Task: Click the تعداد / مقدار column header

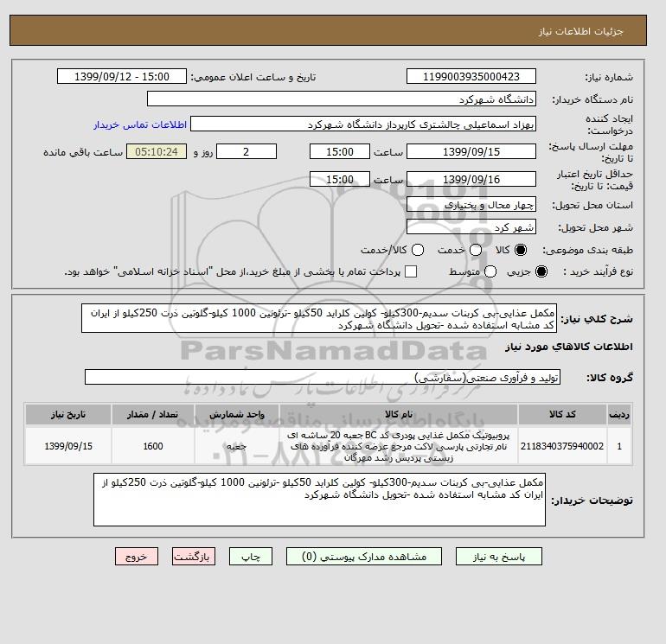Action: point(153,414)
